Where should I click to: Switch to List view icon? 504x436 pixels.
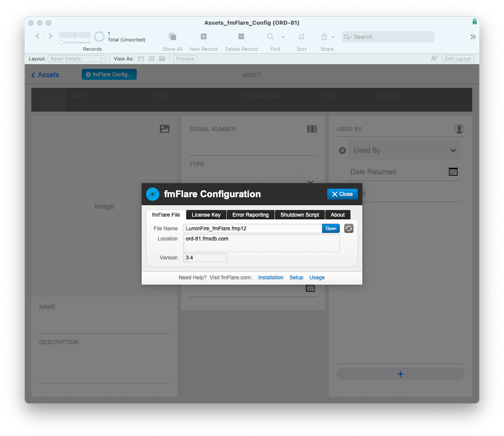click(151, 59)
